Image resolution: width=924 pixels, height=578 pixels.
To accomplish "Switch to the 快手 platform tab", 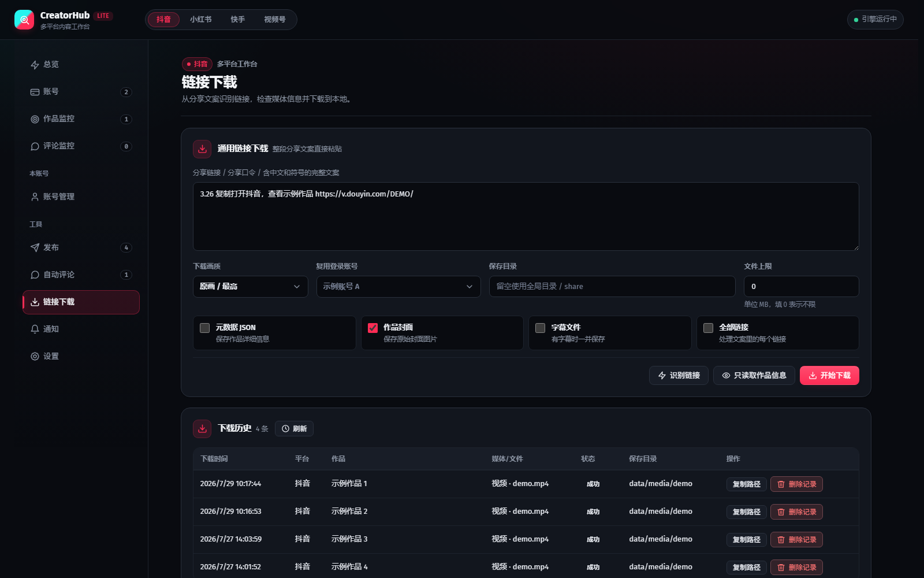I will point(237,20).
